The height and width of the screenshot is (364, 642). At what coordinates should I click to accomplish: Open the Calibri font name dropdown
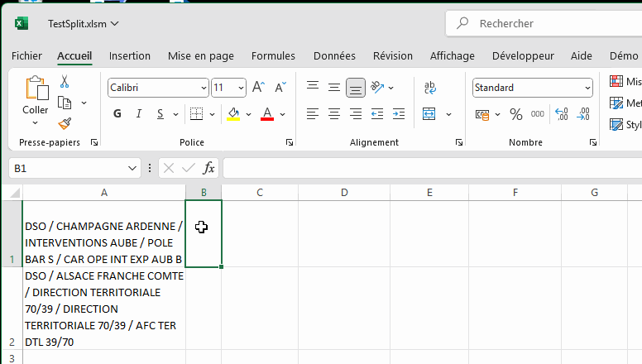[x=204, y=88]
